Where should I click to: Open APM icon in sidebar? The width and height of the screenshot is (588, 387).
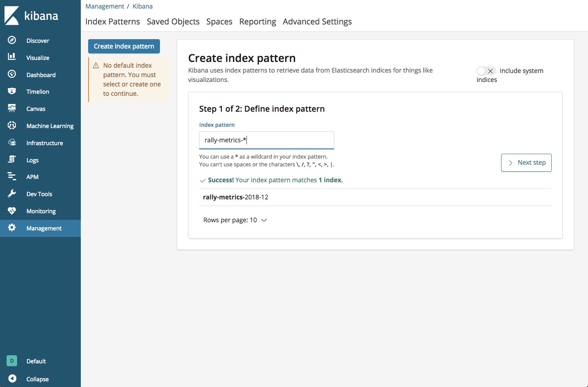pos(12,176)
